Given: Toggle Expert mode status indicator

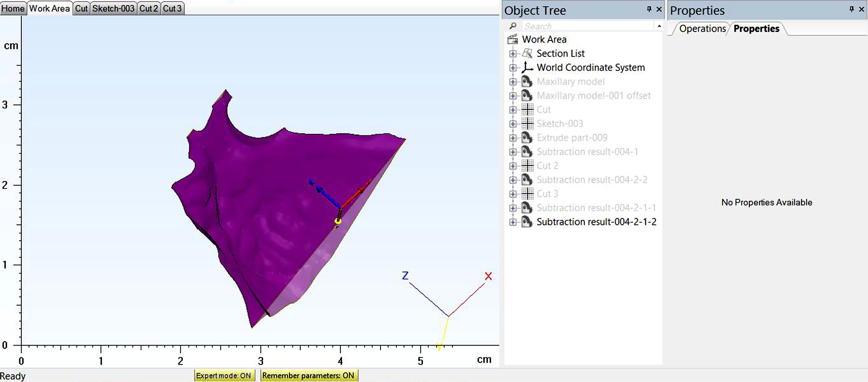Looking at the screenshot, I should [x=224, y=375].
